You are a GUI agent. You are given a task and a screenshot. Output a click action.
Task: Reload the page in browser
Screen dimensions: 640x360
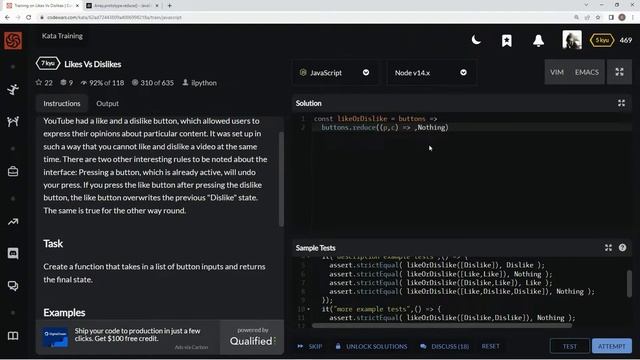(29, 17)
